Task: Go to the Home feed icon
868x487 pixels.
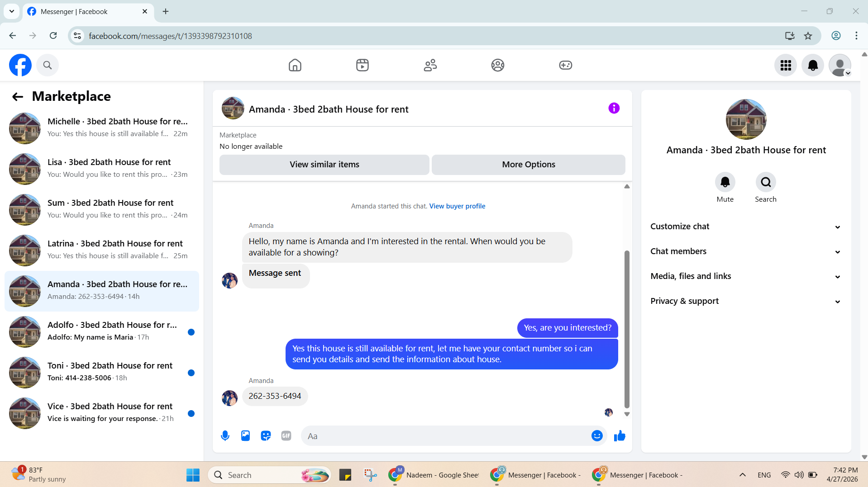Action: tap(295, 65)
